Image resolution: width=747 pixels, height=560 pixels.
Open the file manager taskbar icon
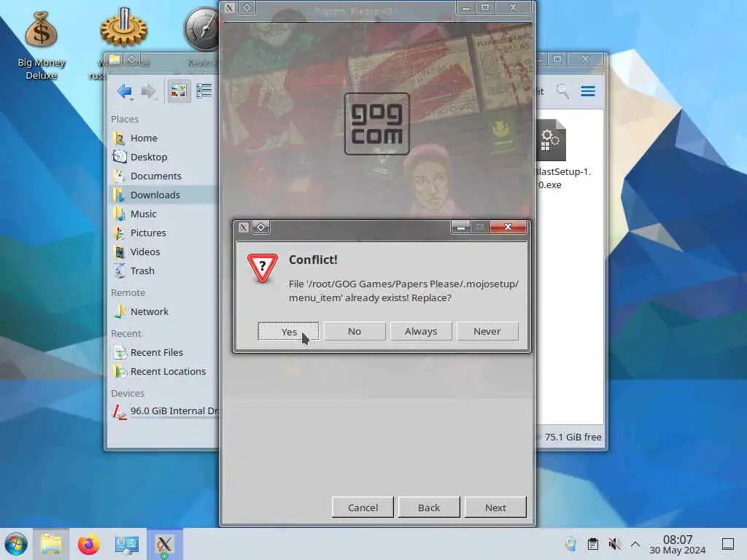pyautogui.click(x=51, y=544)
